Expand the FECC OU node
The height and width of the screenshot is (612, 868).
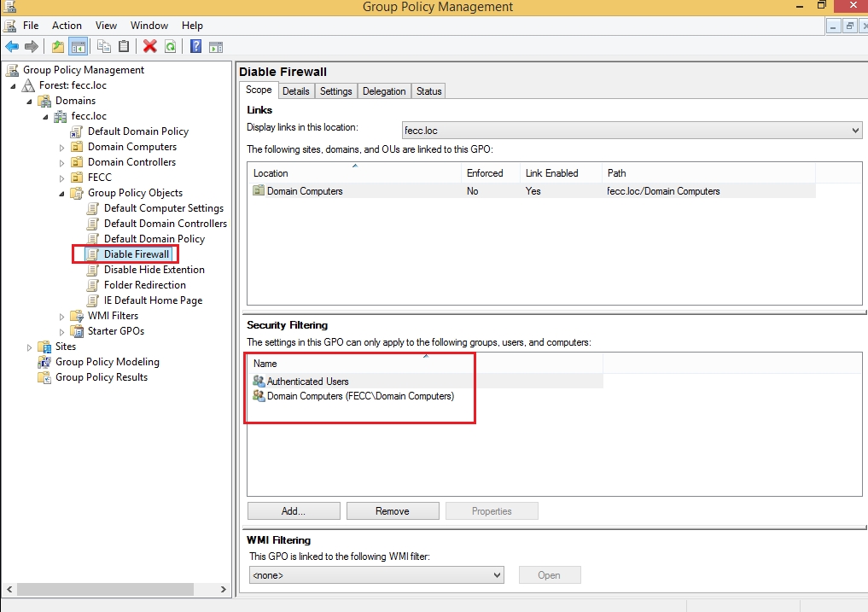point(62,178)
